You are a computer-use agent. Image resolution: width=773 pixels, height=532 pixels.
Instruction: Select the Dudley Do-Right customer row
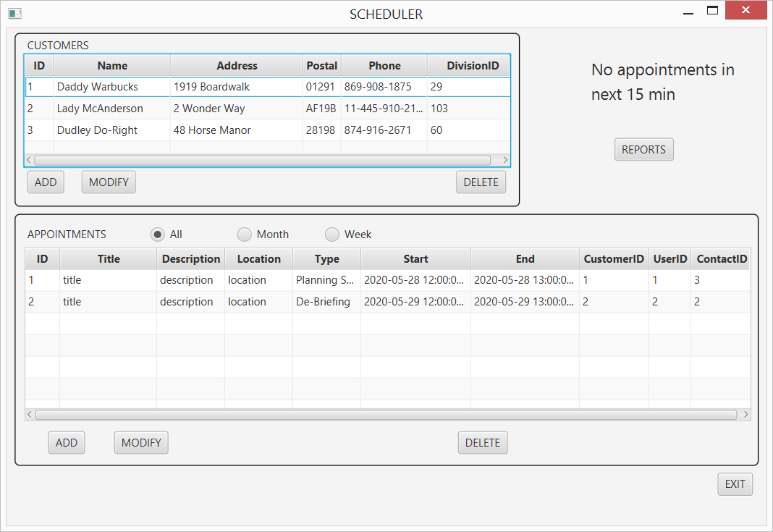click(x=217, y=130)
